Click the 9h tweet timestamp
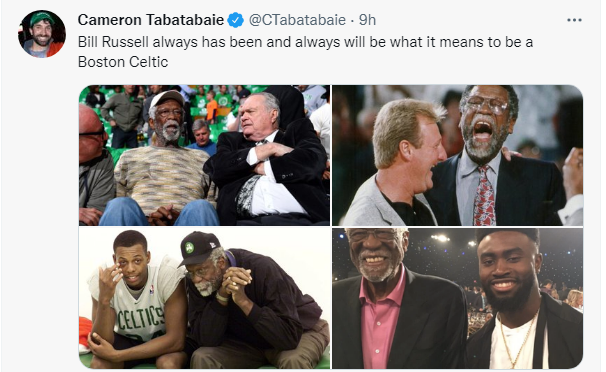Viewport: 606px width, 372px height. tap(367, 20)
